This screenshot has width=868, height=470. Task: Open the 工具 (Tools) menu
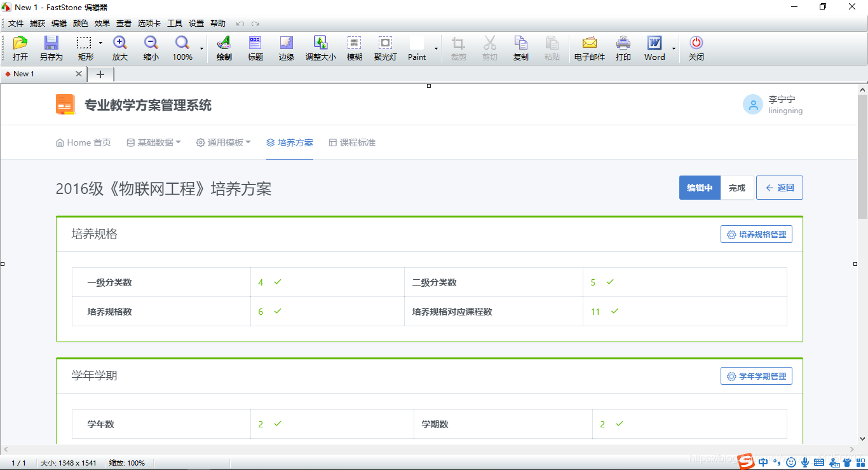[x=175, y=24]
